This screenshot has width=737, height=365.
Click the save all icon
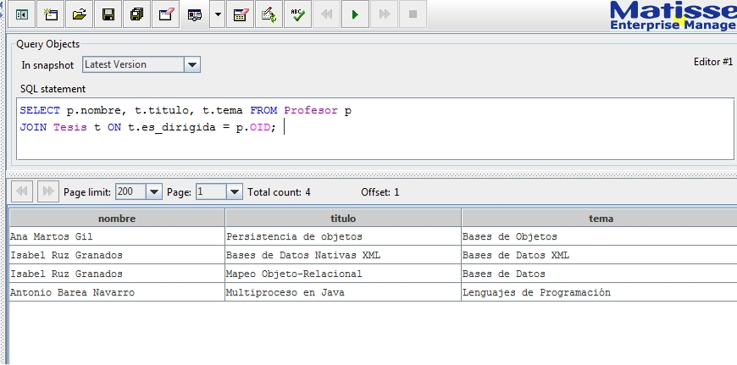(x=137, y=15)
